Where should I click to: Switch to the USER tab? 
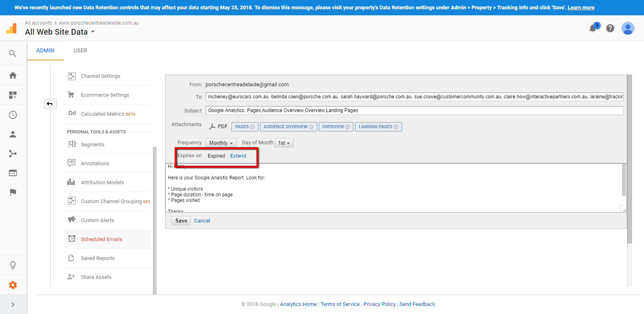click(x=80, y=50)
